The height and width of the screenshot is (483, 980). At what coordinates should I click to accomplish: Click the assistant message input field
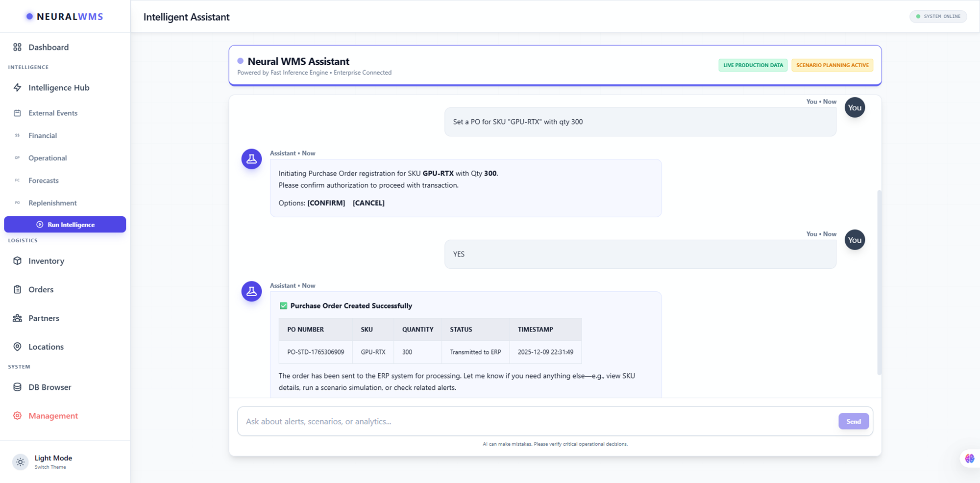coord(490,421)
